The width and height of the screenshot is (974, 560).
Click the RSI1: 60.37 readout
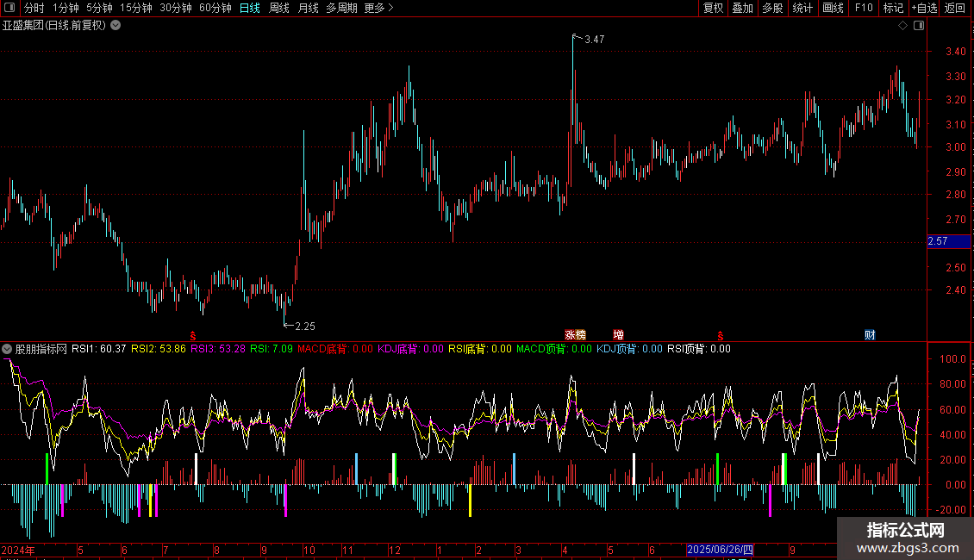point(99,349)
